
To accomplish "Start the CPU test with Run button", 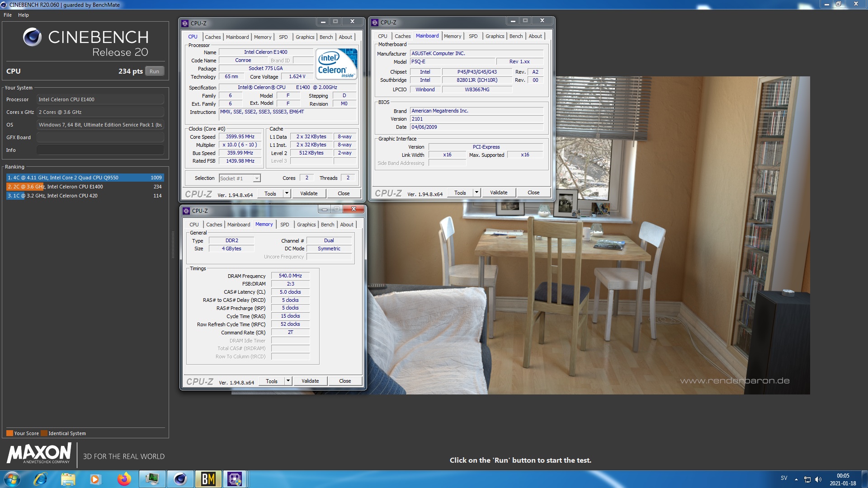I will point(154,71).
